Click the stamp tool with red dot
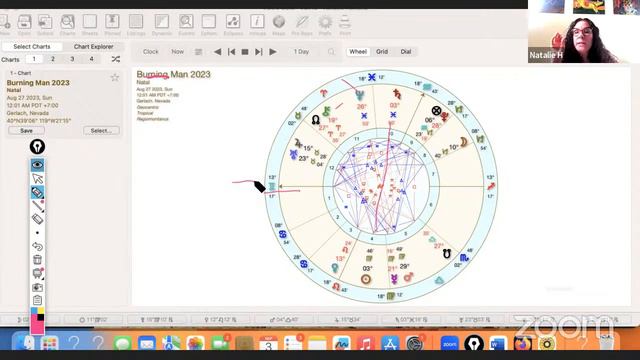The image size is (640, 360). point(37,273)
